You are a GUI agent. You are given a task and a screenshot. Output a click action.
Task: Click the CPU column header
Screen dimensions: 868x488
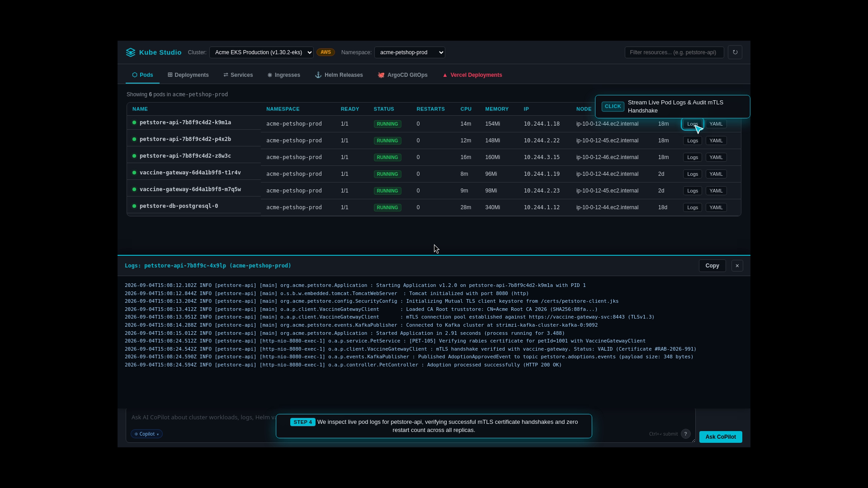(466, 109)
